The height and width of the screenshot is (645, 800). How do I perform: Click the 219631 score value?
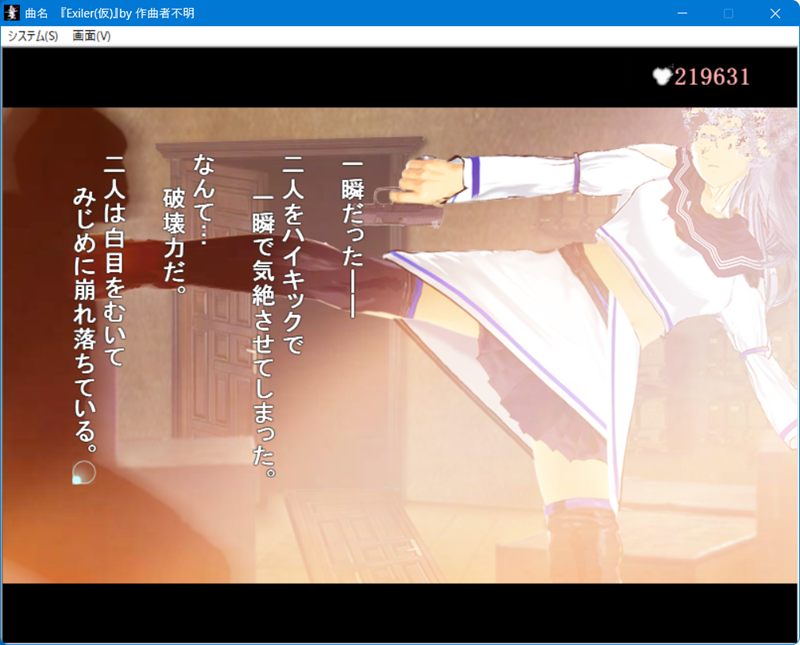pos(712,77)
